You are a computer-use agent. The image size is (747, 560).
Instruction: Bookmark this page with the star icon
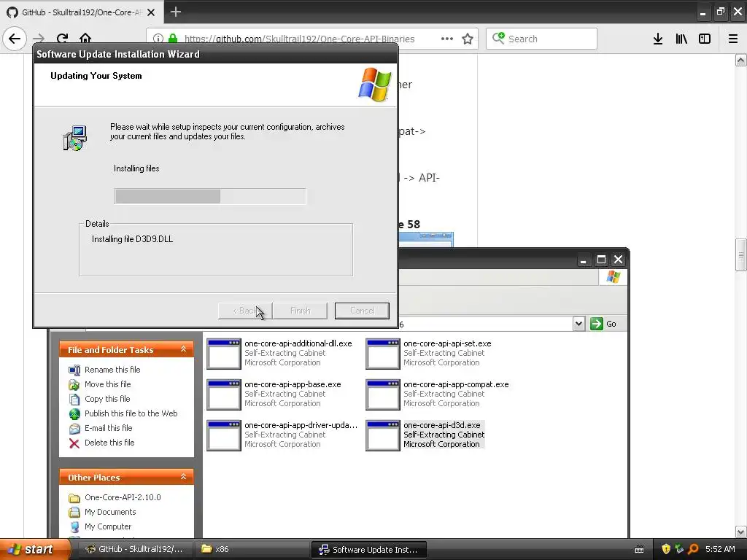coord(468,39)
